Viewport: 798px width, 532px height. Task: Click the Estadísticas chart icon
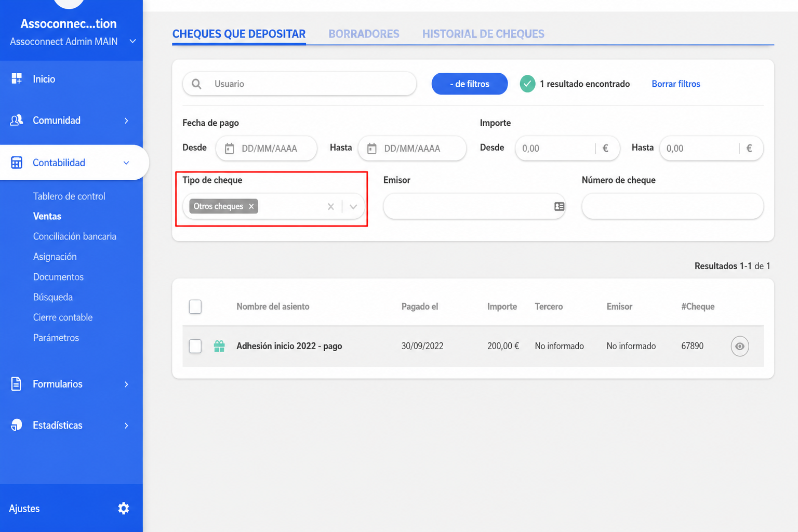pos(17,425)
